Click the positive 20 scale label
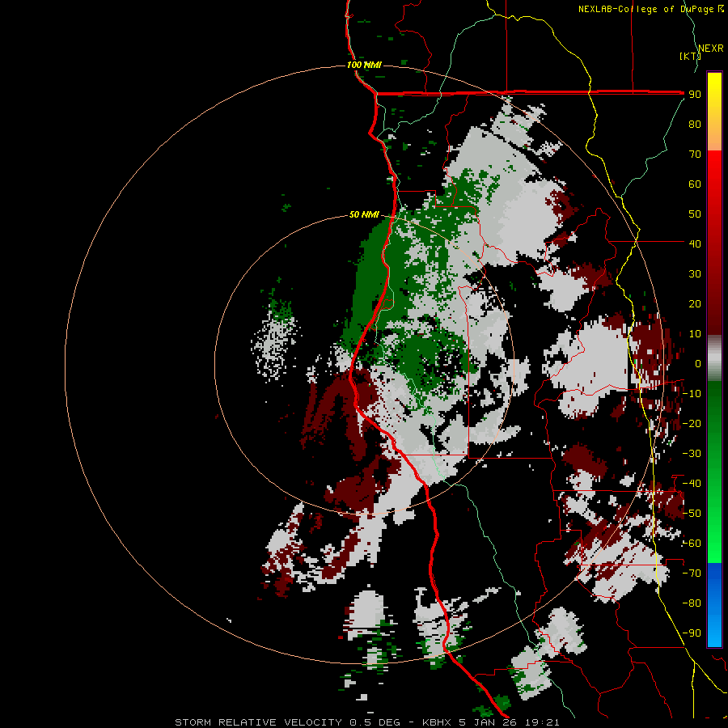This screenshot has height=728, width=728. pos(695,303)
